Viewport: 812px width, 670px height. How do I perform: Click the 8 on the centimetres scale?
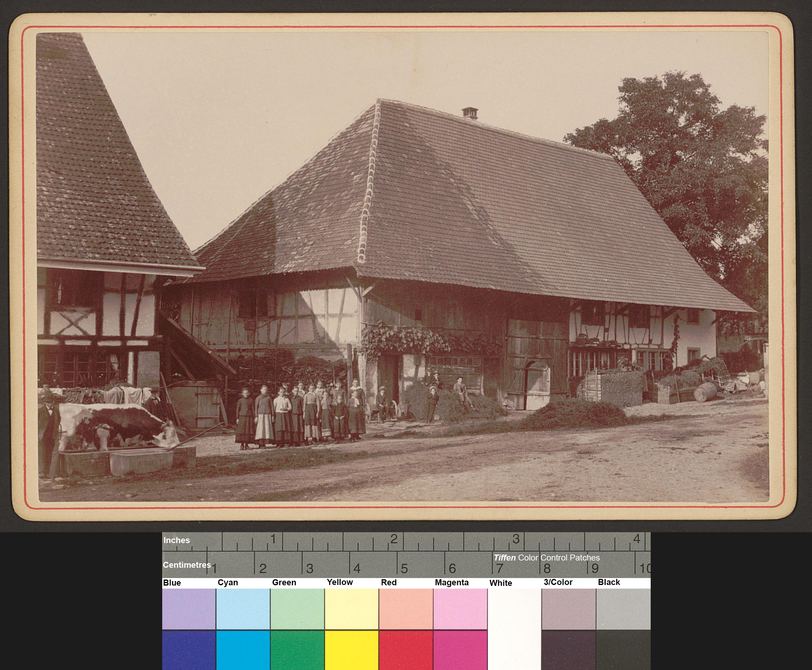coord(547,568)
